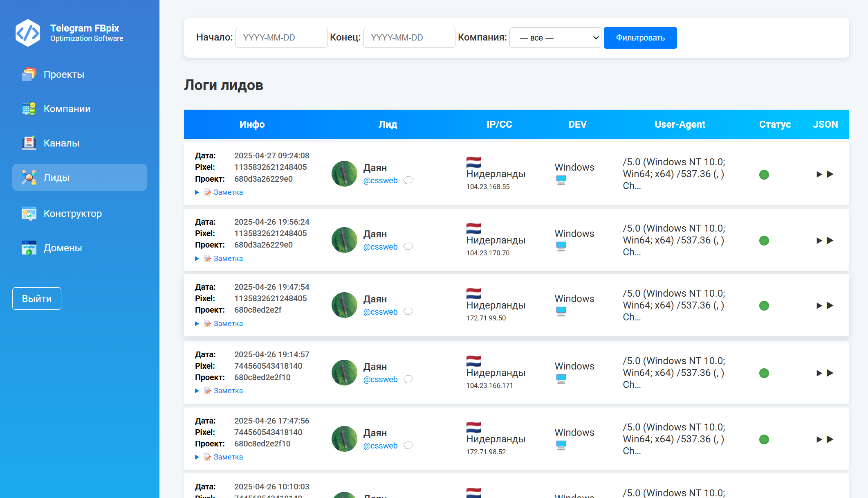This screenshot has height=498, width=868.
Task: Click the lead avatar in the 17:47:56 row
Action: coord(345,439)
